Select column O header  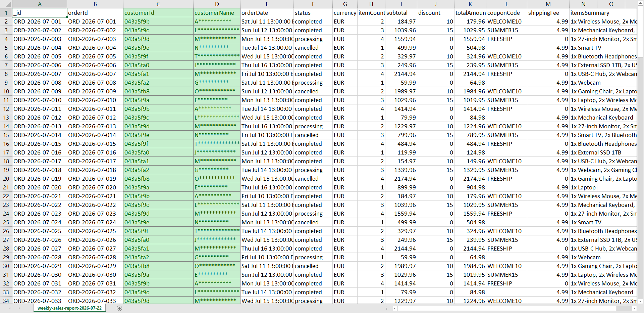[x=611, y=4]
